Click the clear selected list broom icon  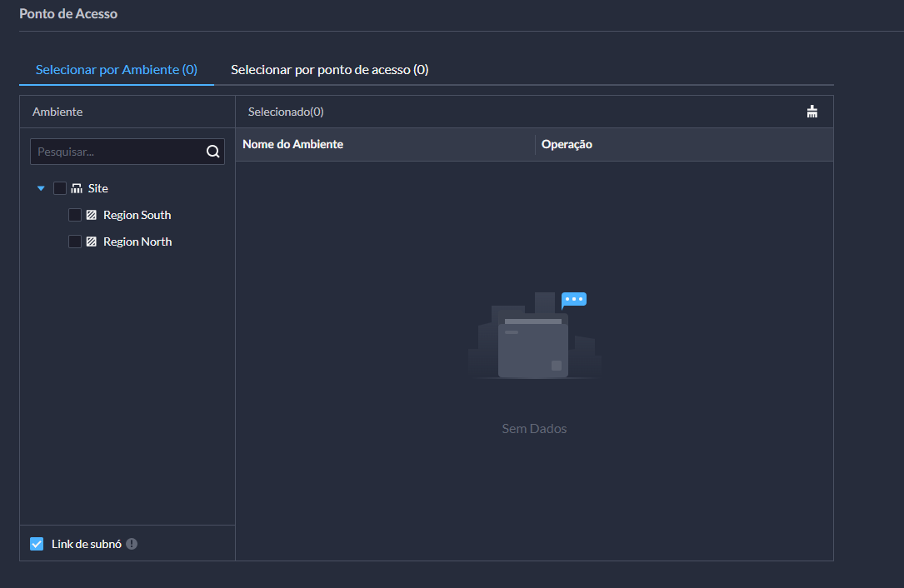point(812,112)
